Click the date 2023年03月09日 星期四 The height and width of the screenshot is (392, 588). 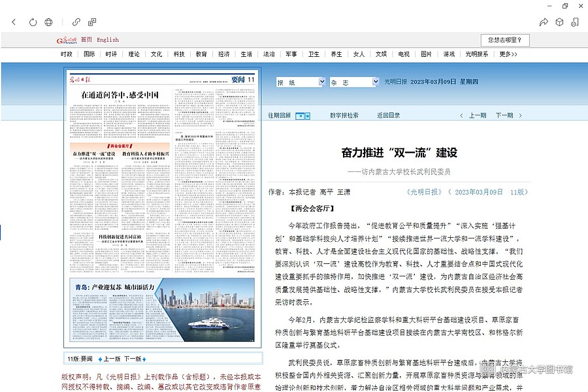point(444,82)
